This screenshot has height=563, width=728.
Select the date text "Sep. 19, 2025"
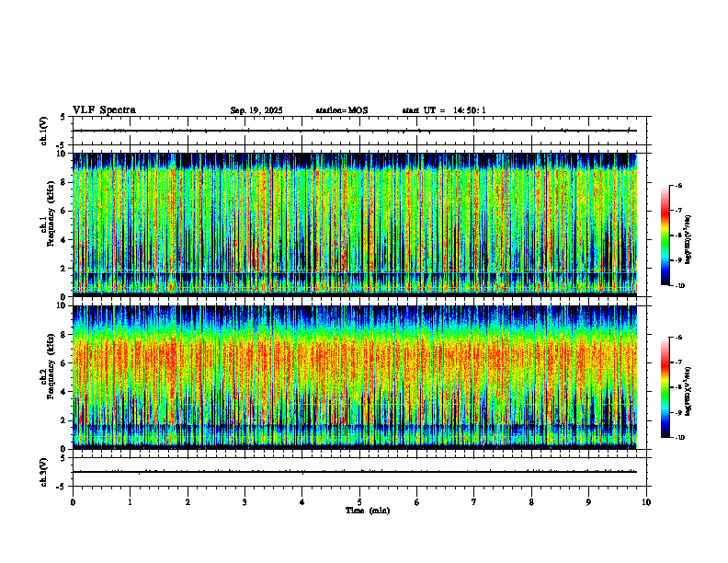(x=256, y=110)
